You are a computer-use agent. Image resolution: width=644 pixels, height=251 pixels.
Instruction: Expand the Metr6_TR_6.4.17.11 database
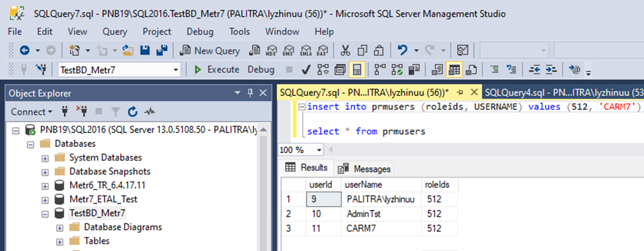pyautogui.click(x=45, y=186)
